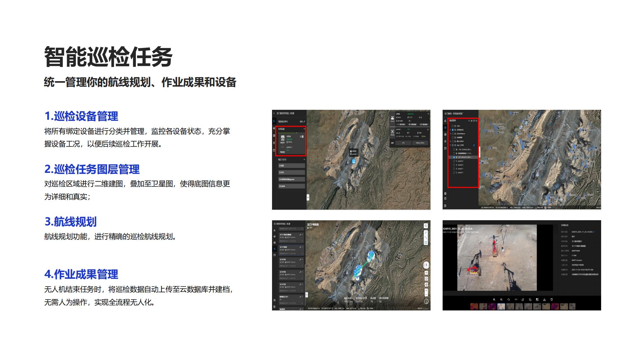Click the rotate-reset arrow in photo viewer toolbar
The image size is (644, 362).
508,300
